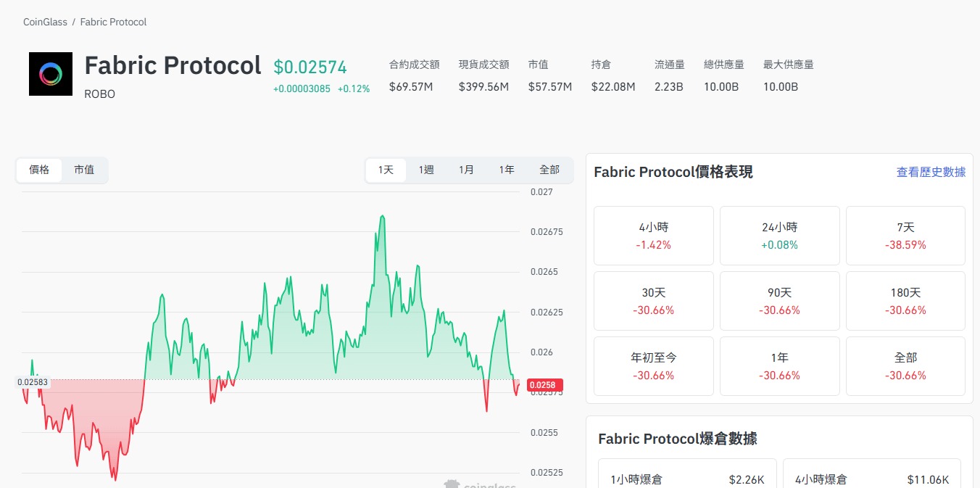980x488 pixels.
Task: Click the +0.00003085 price change amount
Action: pos(302,88)
